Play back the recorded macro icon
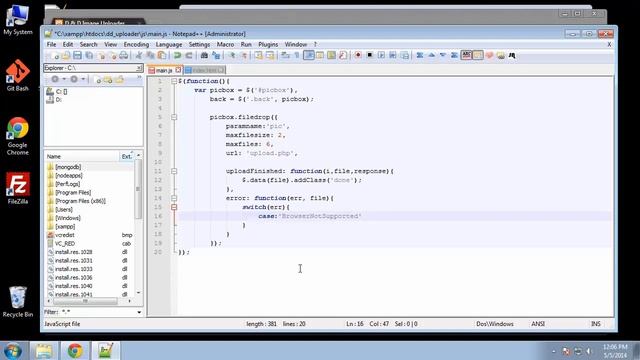Image resolution: width=640 pixels, height=360 pixels. click(x=381, y=55)
